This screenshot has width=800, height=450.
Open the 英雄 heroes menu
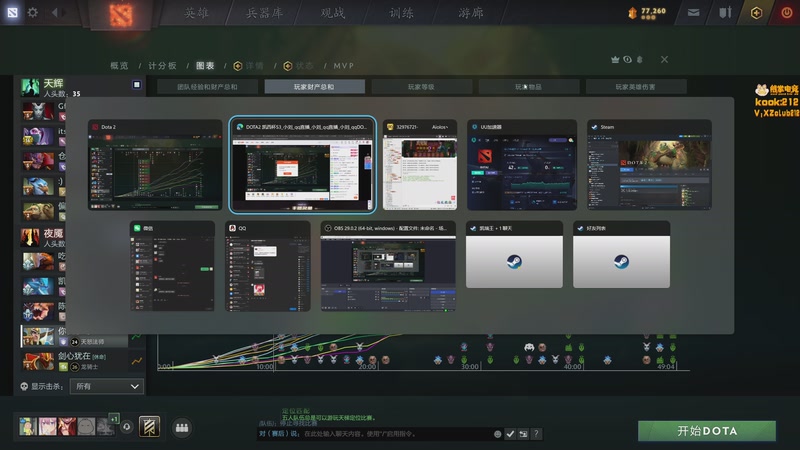click(x=196, y=13)
